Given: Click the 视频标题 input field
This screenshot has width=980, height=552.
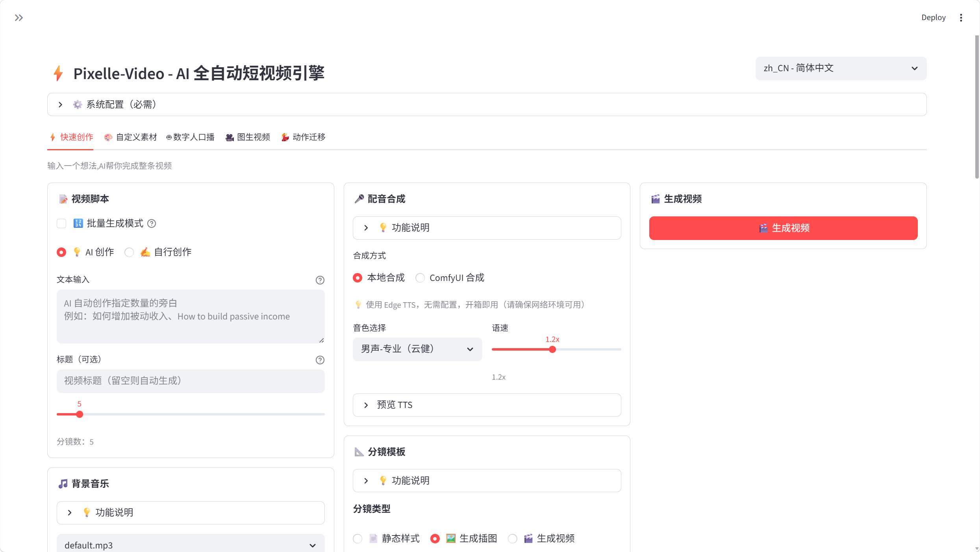Looking at the screenshot, I should (x=191, y=380).
